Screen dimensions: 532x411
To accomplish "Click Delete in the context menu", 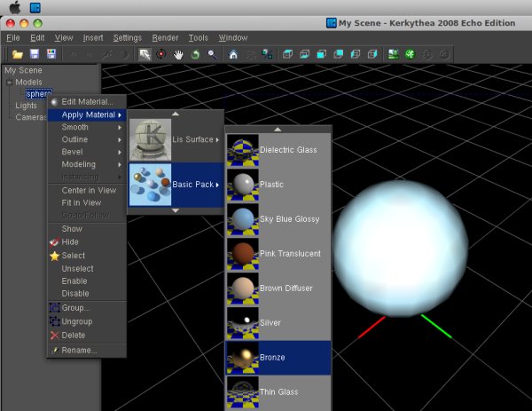I will 73,335.
